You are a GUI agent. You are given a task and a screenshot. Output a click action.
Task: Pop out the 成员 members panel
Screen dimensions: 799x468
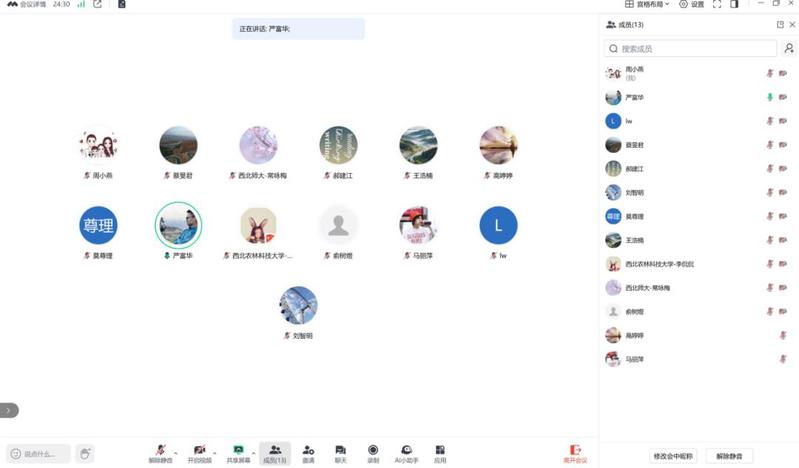(780, 24)
